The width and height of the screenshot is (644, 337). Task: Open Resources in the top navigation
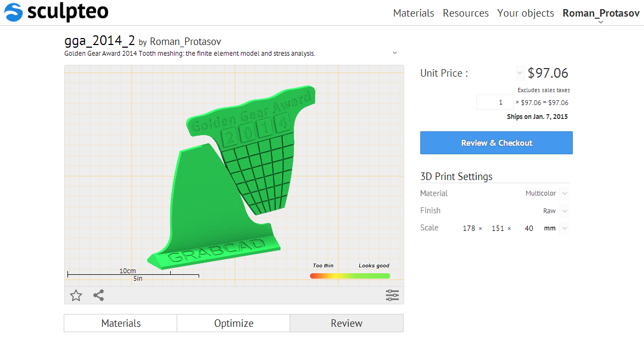466,13
